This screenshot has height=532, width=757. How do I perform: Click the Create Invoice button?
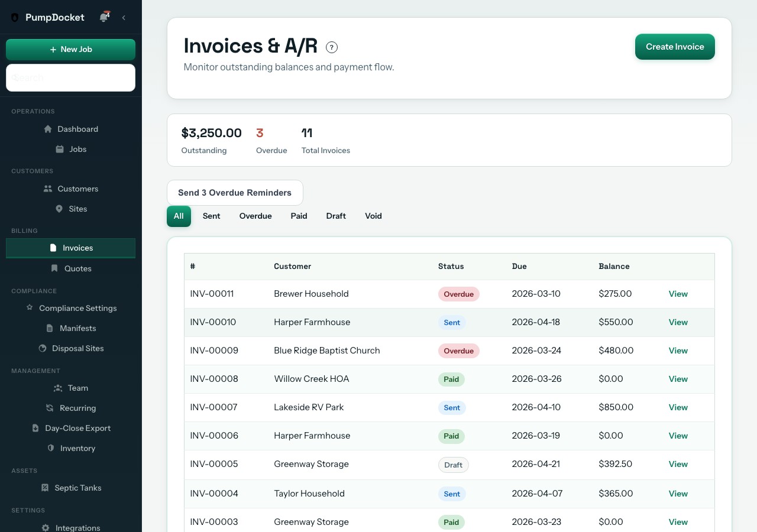pyautogui.click(x=675, y=47)
